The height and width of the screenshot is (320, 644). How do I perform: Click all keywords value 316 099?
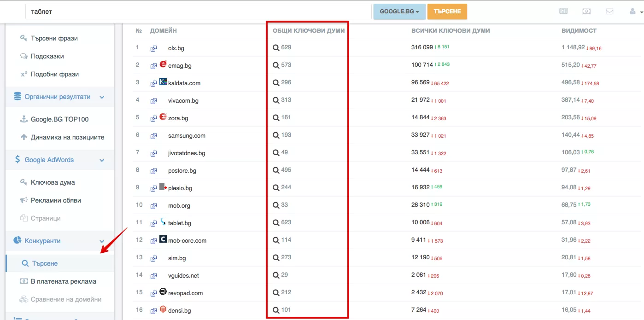pos(422,47)
